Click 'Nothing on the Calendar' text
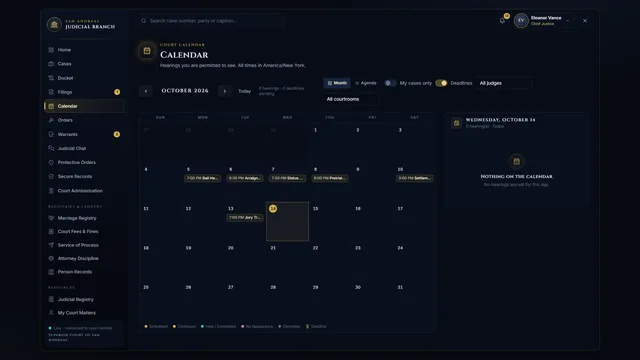This screenshot has width=640, height=360. pyautogui.click(x=516, y=176)
